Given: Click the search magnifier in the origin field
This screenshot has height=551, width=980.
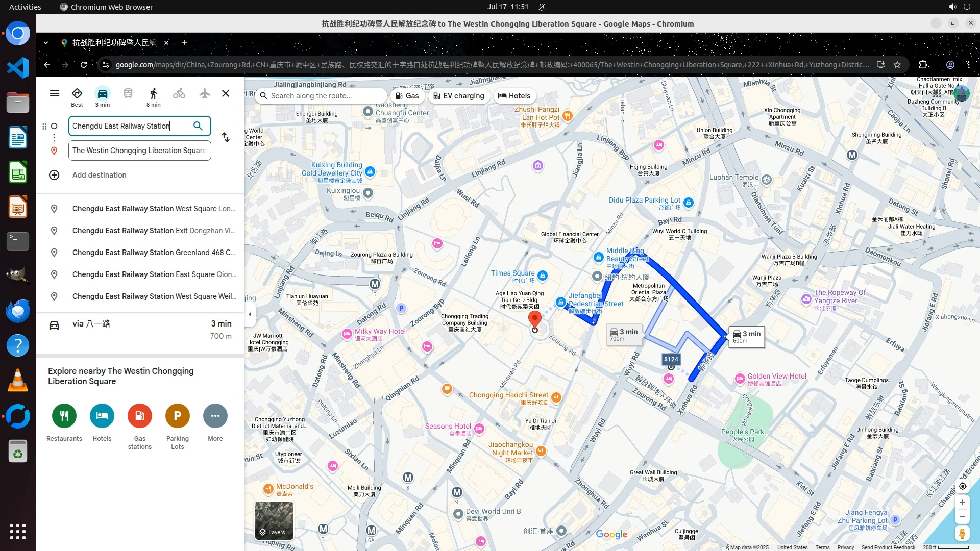Looking at the screenshot, I should point(198,126).
